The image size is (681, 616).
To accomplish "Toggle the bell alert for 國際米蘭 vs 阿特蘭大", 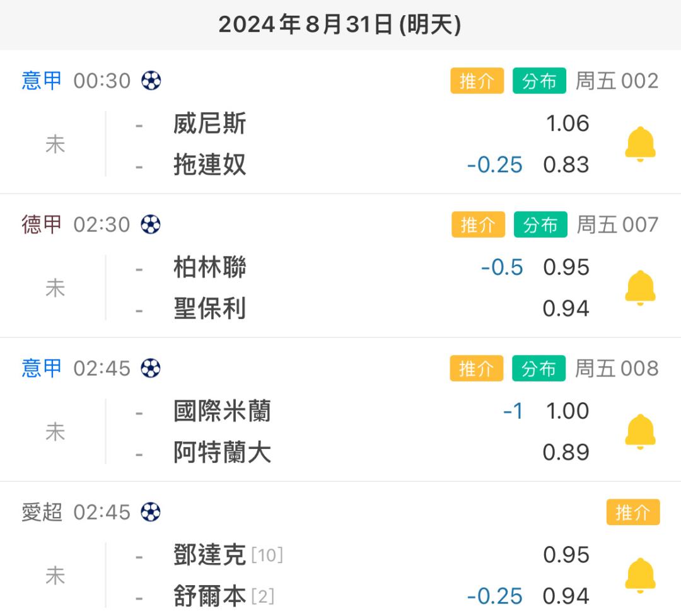I will [x=640, y=432].
